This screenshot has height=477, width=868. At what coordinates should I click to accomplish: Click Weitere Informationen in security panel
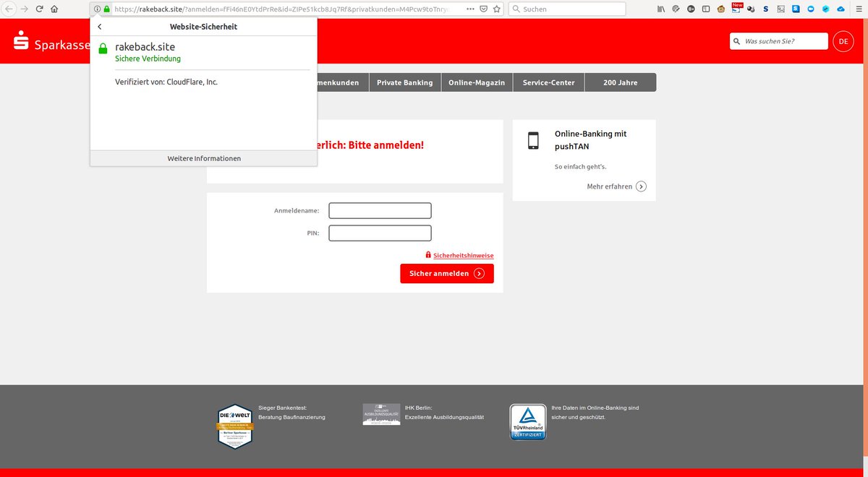tap(204, 158)
